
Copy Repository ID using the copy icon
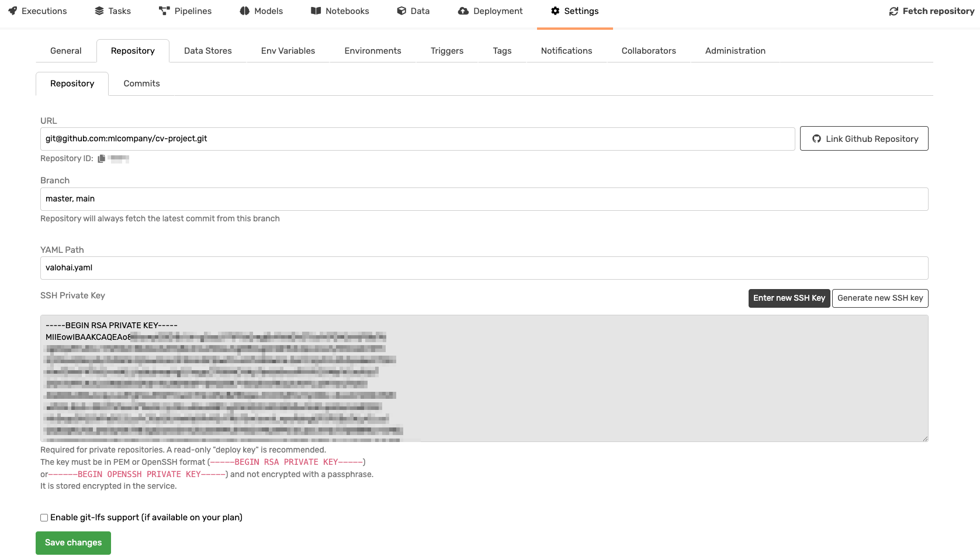102,159
